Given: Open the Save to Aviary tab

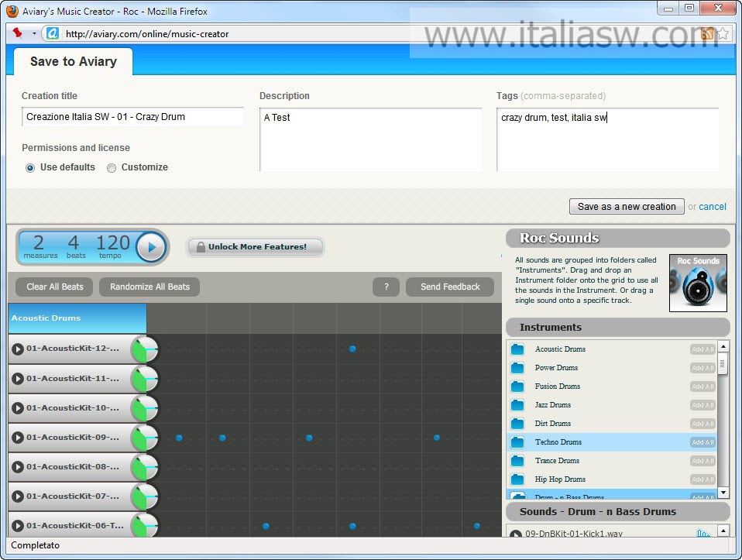Looking at the screenshot, I should point(74,61).
